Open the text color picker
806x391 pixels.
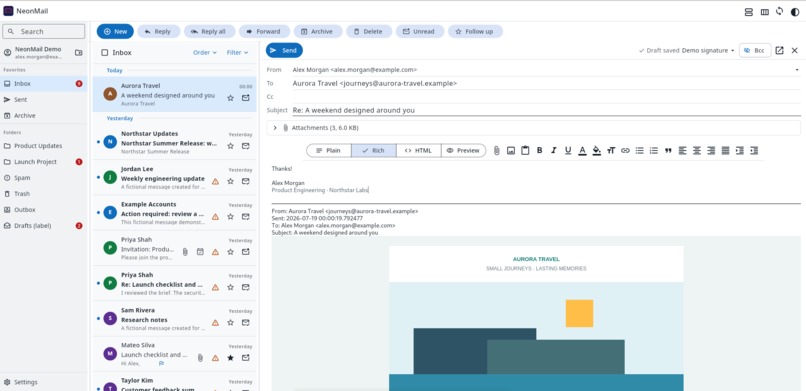tap(582, 151)
